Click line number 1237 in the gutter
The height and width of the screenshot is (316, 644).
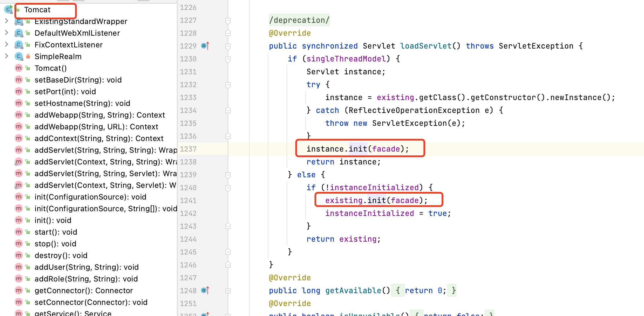point(188,149)
